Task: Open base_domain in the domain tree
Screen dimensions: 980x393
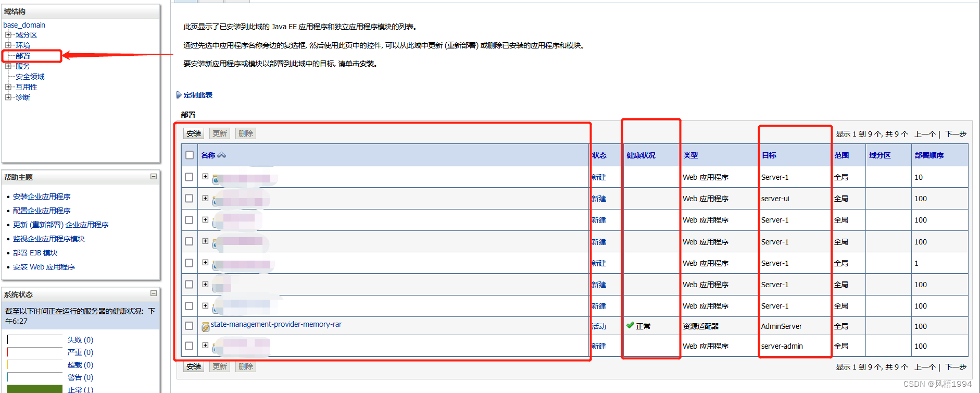Action: tap(24, 25)
